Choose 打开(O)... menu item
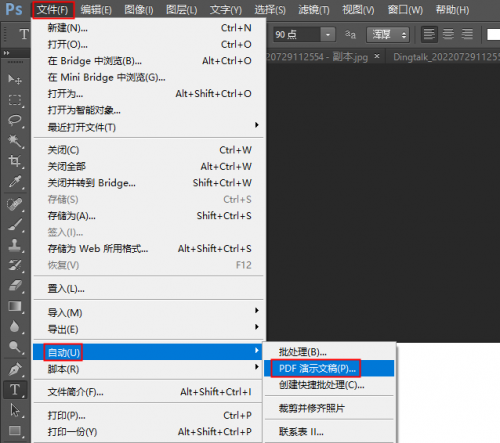The height and width of the screenshot is (443, 500). pos(149,44)
